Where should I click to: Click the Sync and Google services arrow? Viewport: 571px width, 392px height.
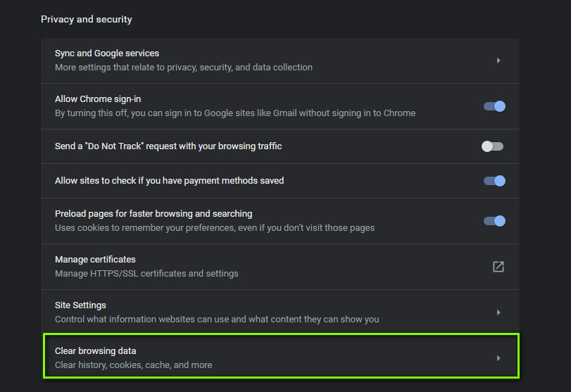click(x=498, y=61)
